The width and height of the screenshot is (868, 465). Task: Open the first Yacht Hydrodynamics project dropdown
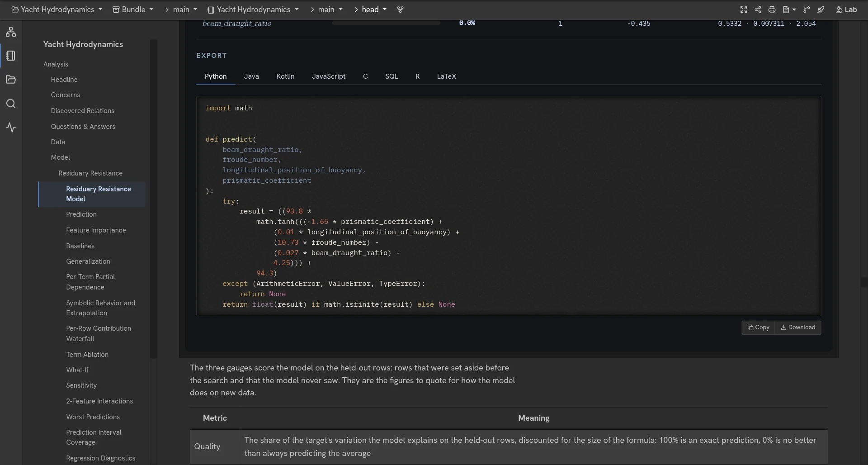point(57,9)
